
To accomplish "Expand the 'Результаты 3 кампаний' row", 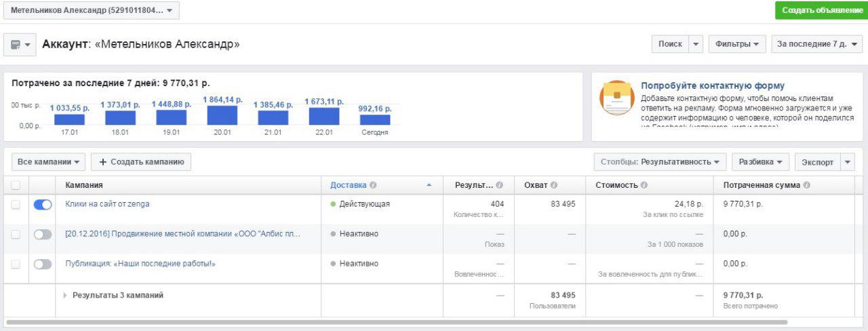I will 66,296.
